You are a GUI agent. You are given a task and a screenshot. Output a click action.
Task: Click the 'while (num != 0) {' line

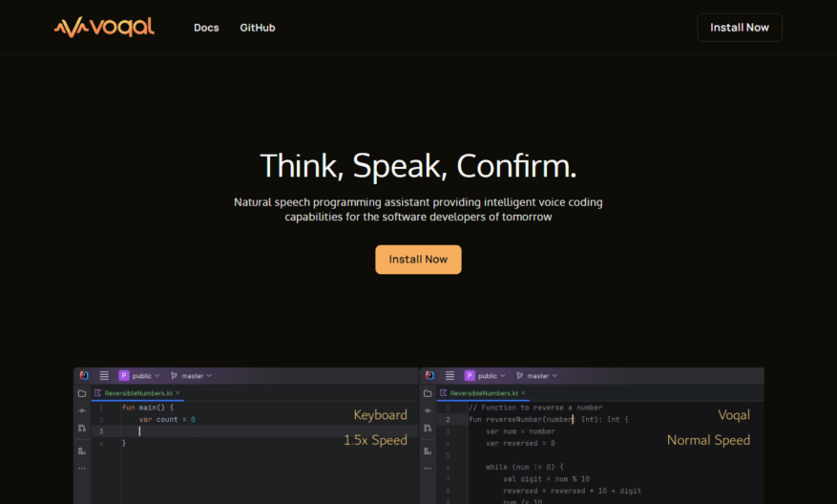[x=524, y=467]
